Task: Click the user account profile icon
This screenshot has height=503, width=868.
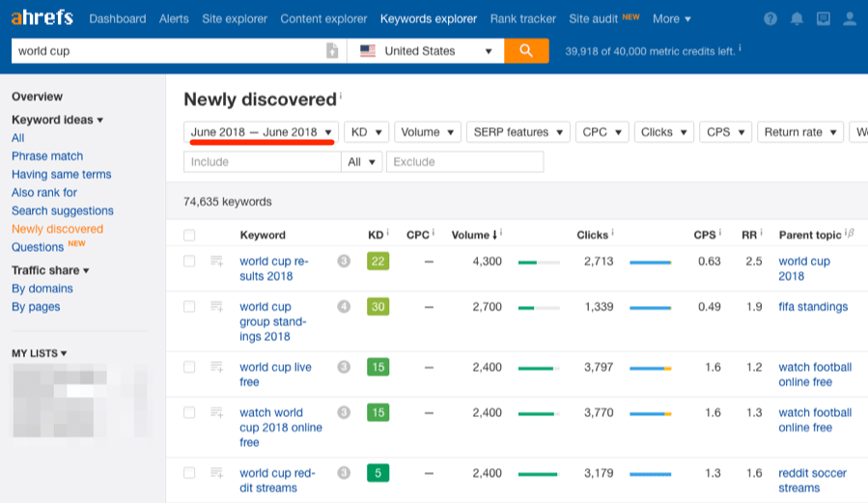Action: pyautogui.click(x=849, y=19)
